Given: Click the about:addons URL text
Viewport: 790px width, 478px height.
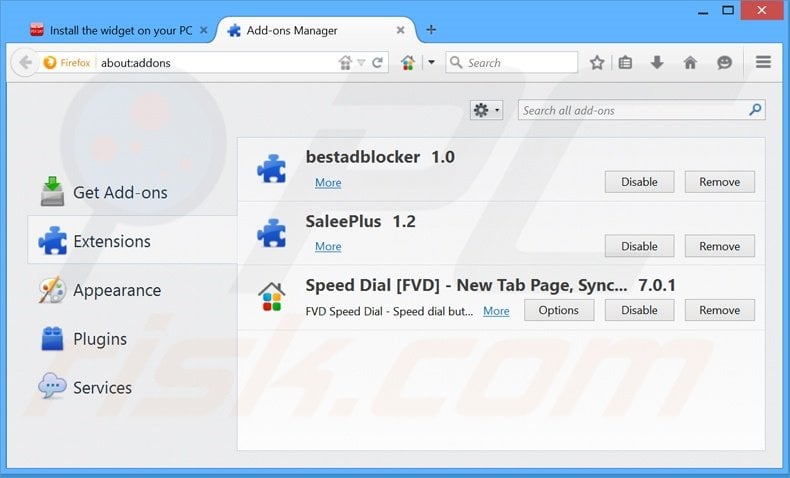Looking at the screenshot, I should (136, 63).
